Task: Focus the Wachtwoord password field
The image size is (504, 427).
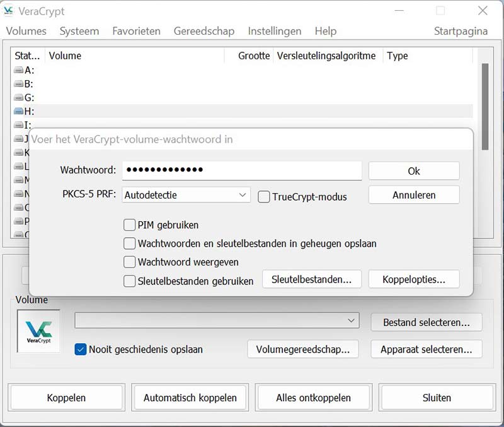Action: [242, 170]
